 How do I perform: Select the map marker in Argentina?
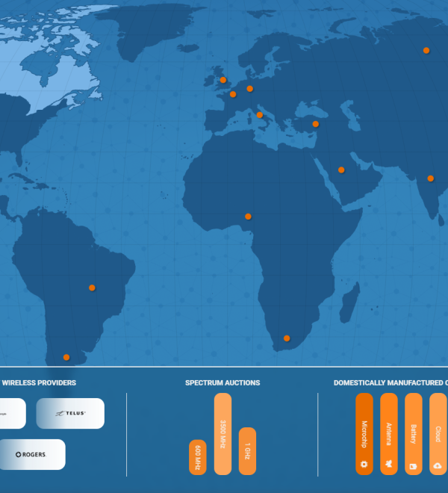[x=66, y=357]
